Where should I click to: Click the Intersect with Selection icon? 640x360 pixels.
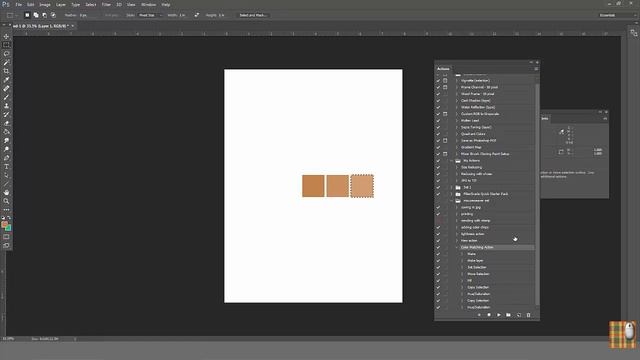point(53,15)
